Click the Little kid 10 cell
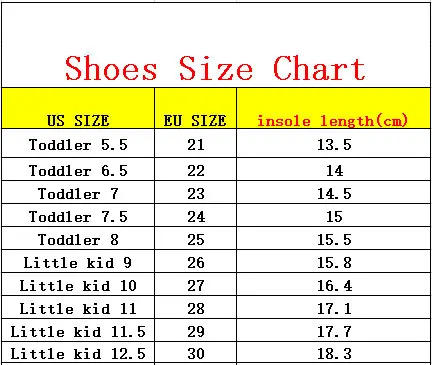Viewport: 432px width, 365px height. pos(78,285)
